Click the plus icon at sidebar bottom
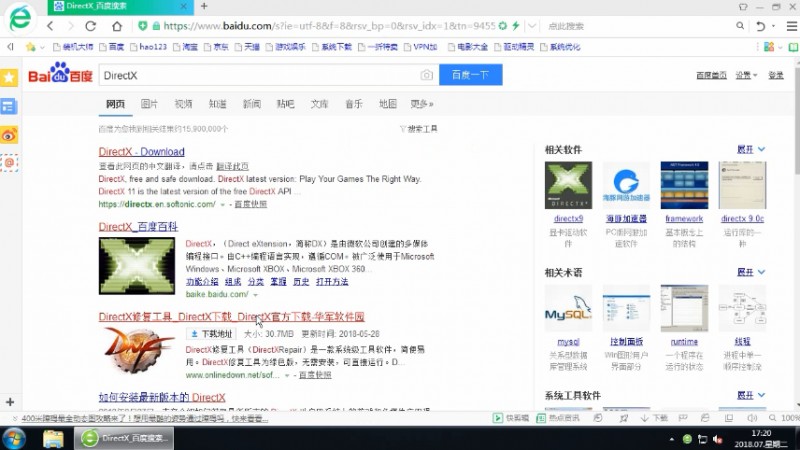The width and height of the screenshot is (800, 450). pos(10,402)
